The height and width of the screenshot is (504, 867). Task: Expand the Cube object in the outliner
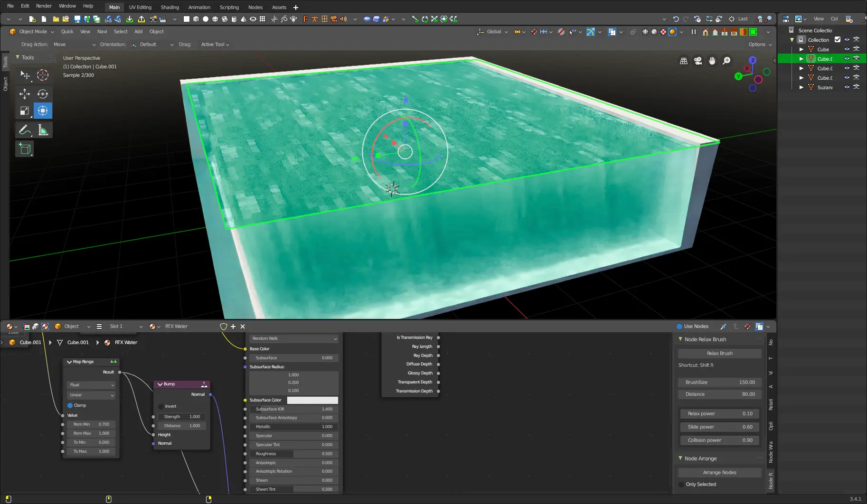[x=801, y=49]
